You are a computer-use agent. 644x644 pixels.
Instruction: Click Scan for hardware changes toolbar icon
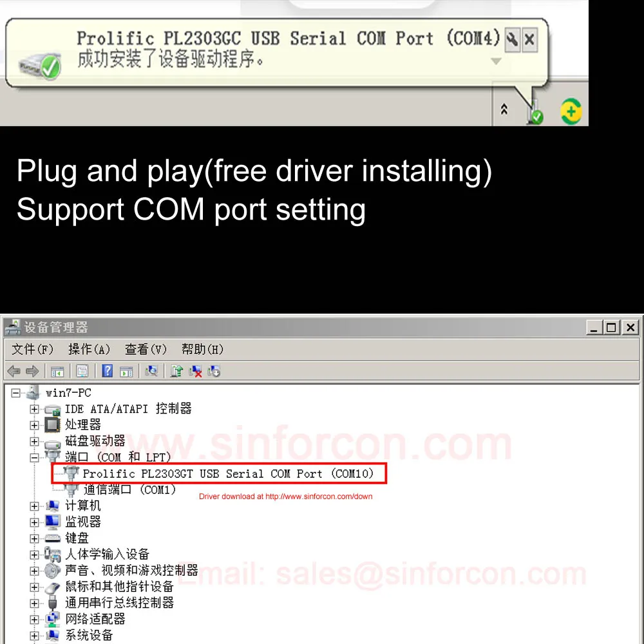[x=151, y=371]
